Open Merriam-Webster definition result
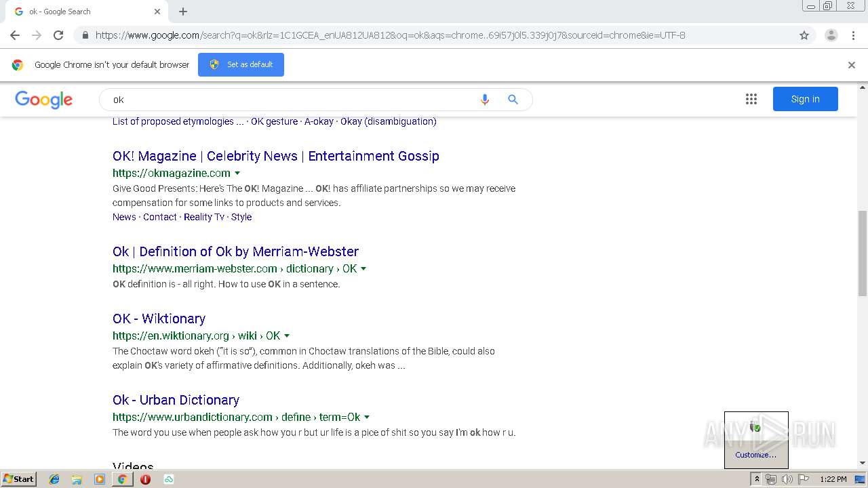The height and width of the screenshot is (488, 868). click(x=235, y=251)
